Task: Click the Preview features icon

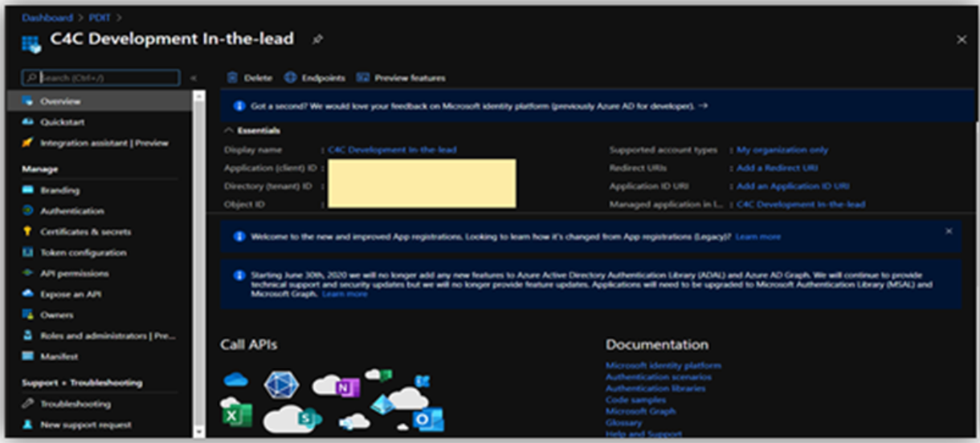Action: pos(362,78)
